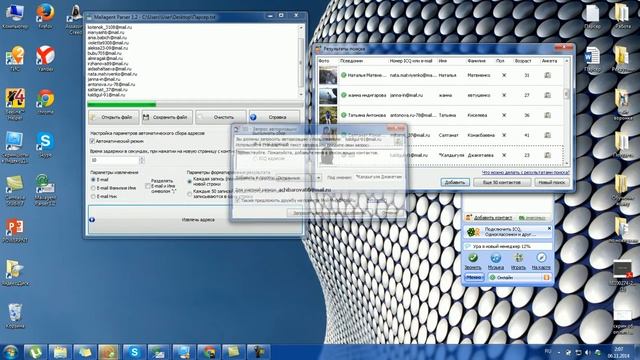
Task: Click the Очистить button in the parser
Action: click(220, 117)
